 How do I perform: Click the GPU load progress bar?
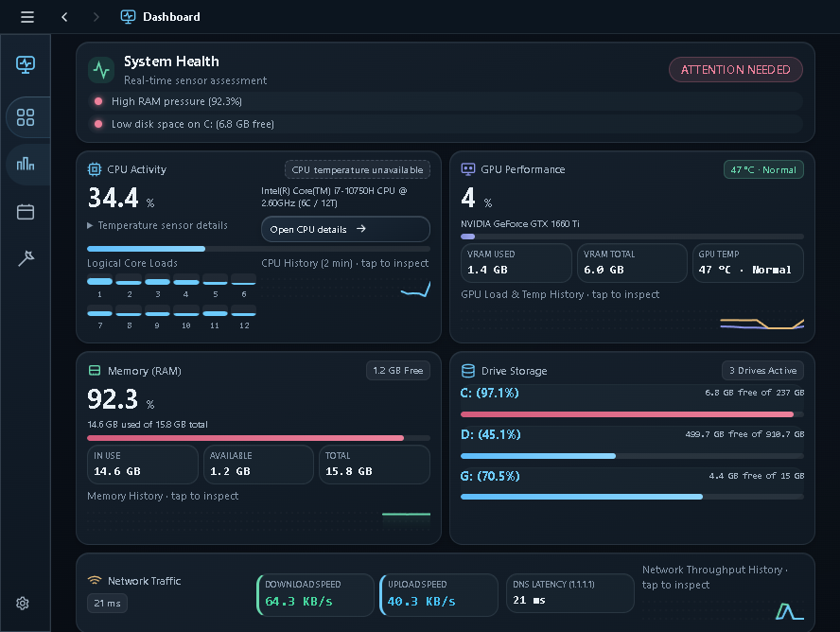coord(632,237)
